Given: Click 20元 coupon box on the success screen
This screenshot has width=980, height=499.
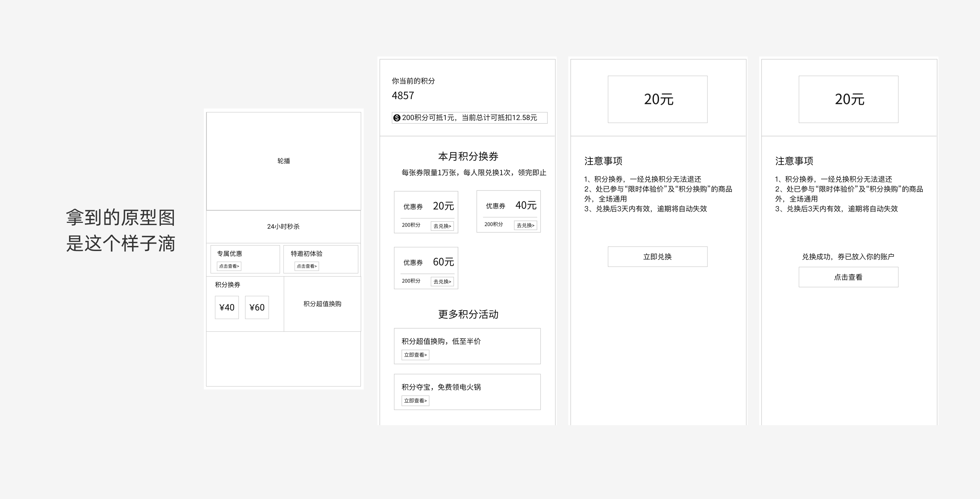Looking at the screenshot, I should click(848, 99).
